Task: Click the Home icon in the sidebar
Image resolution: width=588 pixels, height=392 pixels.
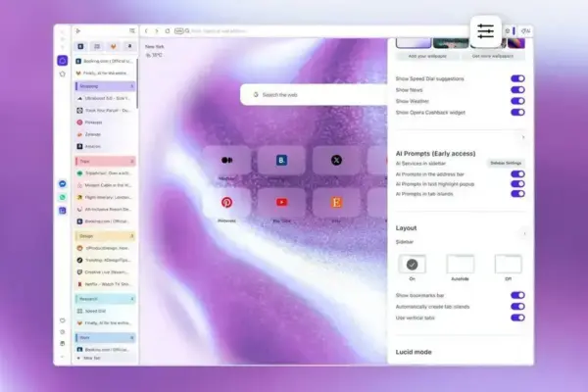Action: pyautogui.click(x=63, y=61)
